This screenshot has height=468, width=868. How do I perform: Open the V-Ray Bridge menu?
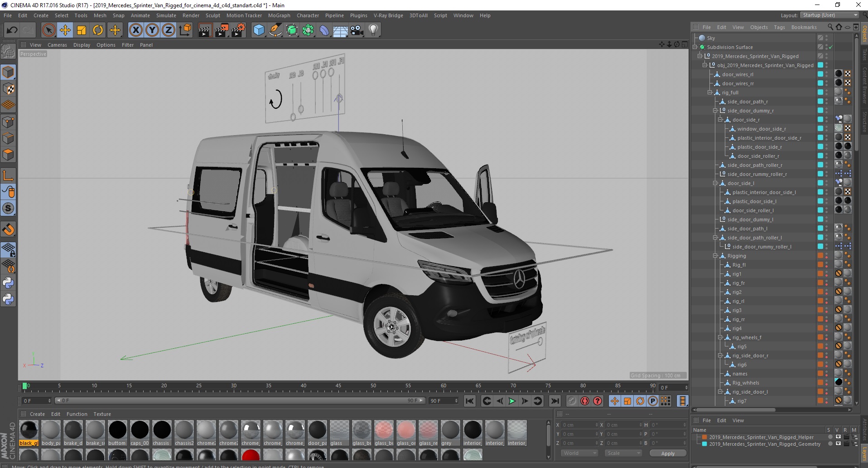(x=388, y=15)
